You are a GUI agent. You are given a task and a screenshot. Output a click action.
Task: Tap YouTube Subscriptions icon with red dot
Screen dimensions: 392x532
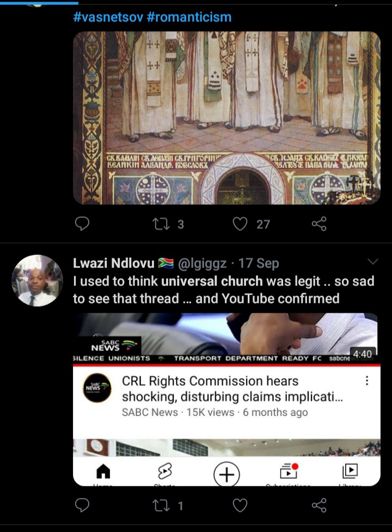click(289, 470)
